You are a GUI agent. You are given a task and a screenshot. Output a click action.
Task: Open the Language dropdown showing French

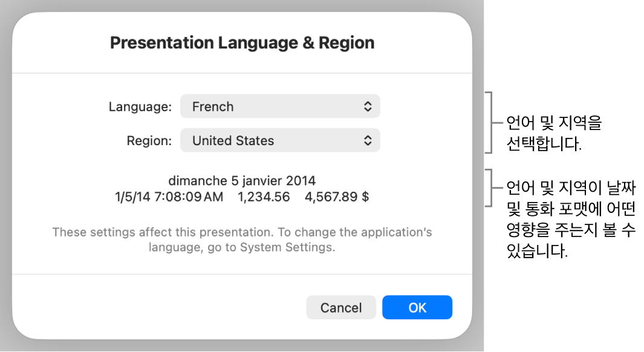click(x=280, y=106)
